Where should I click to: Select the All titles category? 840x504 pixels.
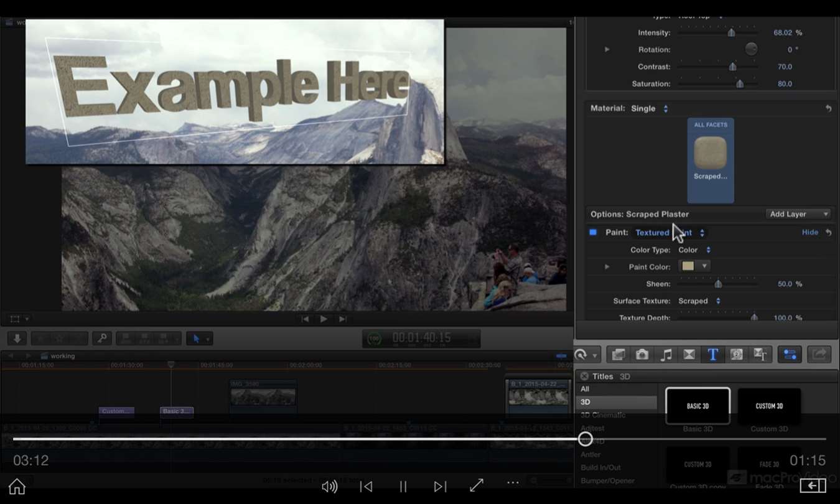585,390
